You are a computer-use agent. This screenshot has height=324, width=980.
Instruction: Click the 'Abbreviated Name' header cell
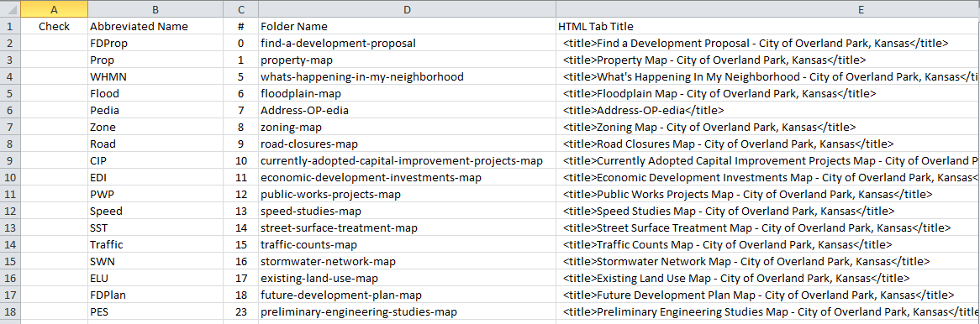[x=155, y=27]
